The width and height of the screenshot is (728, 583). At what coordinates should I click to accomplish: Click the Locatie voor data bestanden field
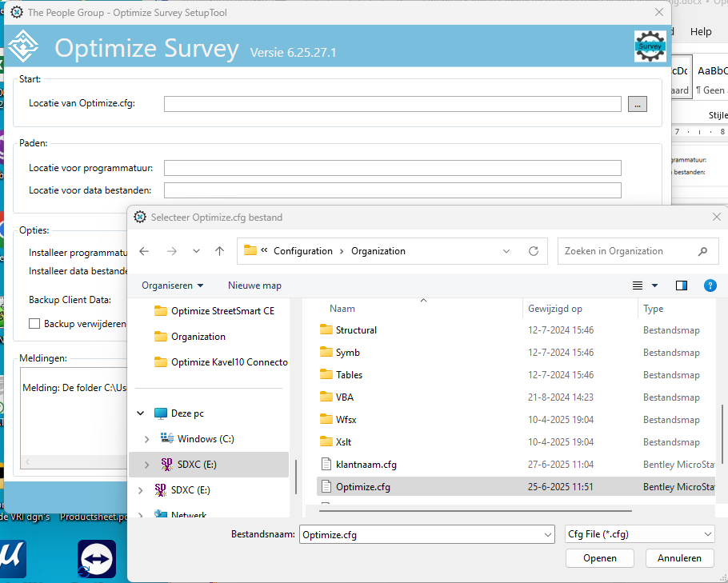tap(392, 190)
